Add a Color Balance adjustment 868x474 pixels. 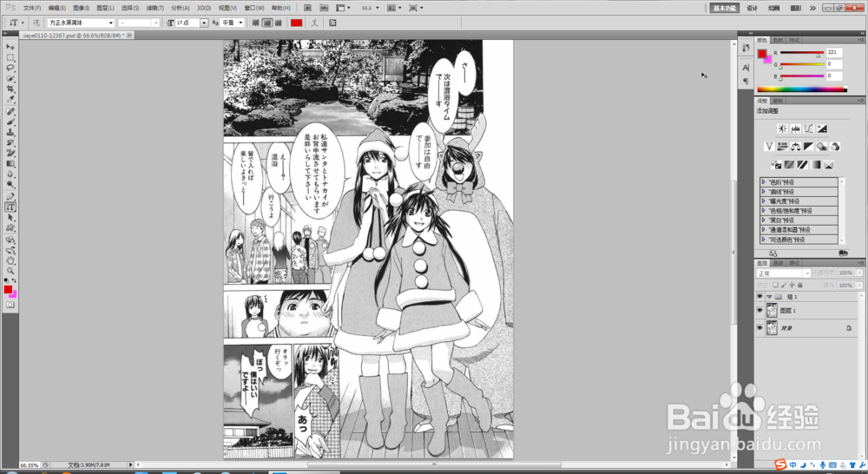click(x=795, y=147)
